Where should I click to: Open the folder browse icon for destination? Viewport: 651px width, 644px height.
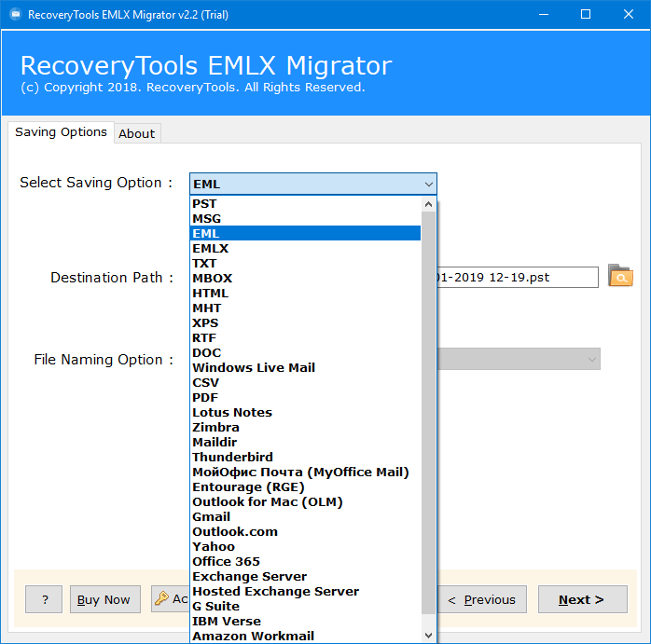point(620,276)
